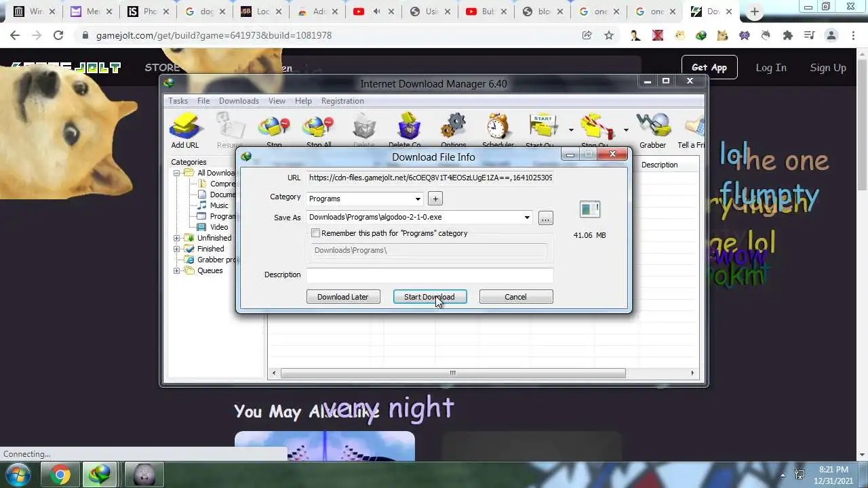Click the browse ellipsis button beside Save As
The width and height of the screenshot is (868, 488).
[546, 218]
